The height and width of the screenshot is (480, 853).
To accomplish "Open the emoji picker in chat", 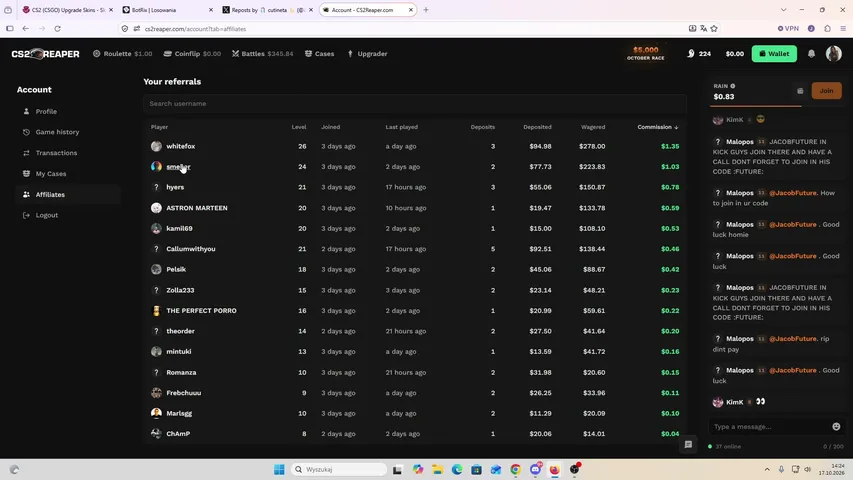I will 836,427.
